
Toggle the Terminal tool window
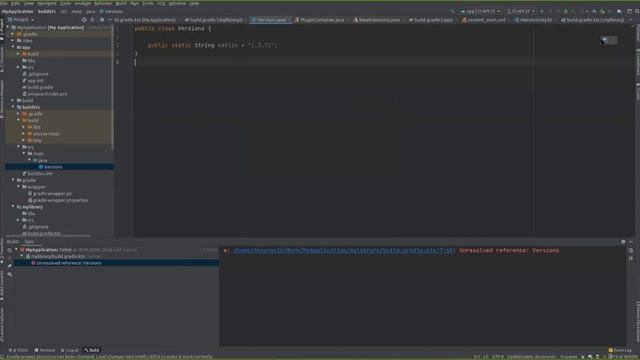[x=44, y=350]
